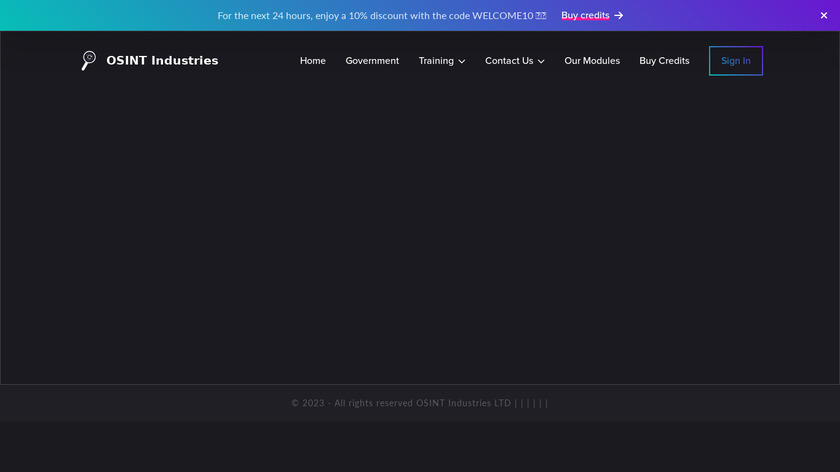Follow the Buy credits banner link
Viewport: 840px width, 472px height.
(x=585, y=16)
